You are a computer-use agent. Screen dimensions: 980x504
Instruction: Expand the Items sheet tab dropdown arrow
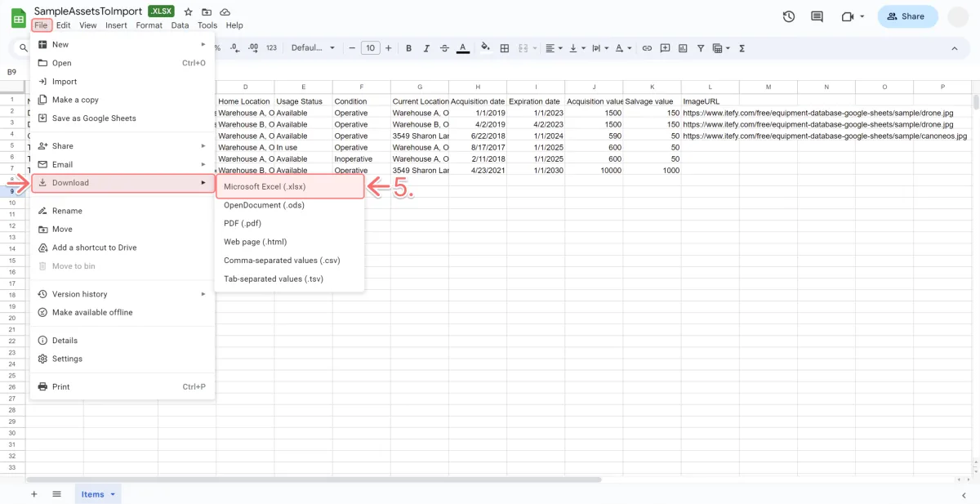click(x=113, y=494)
